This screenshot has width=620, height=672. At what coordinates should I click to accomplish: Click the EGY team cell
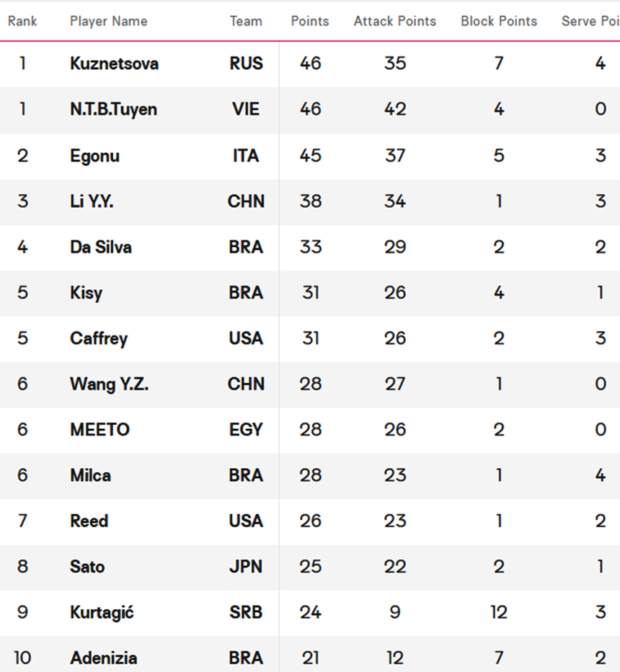(x=246, y=430)
